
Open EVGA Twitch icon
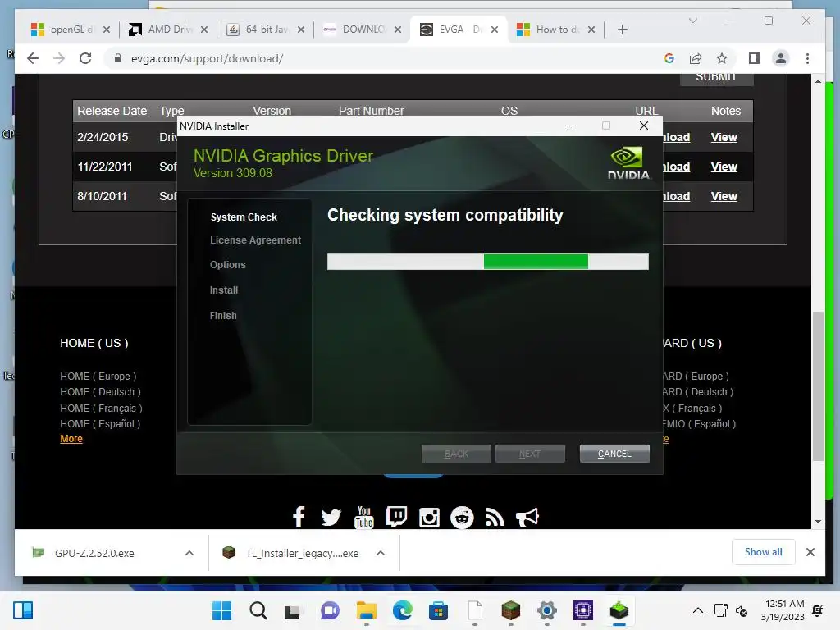[396, 517]
